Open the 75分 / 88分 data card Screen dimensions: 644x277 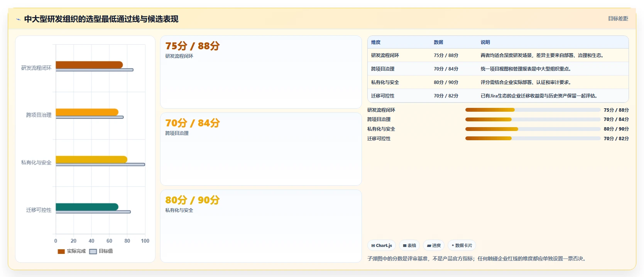pos(261,72)
